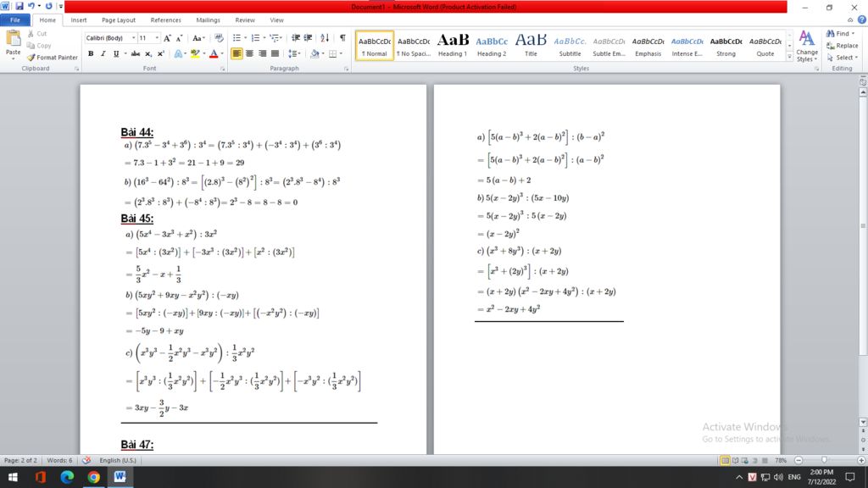Click the Save icon in Quick Access
The height and width of the screenshot is (488, 868).
[x=19, y=6]
